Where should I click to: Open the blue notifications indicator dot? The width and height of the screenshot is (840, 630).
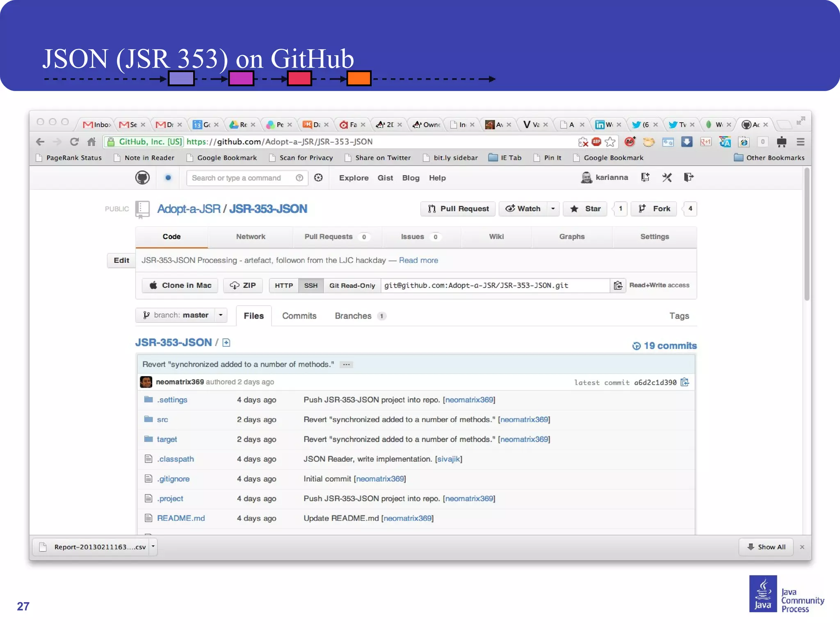[x=168, y=178]
